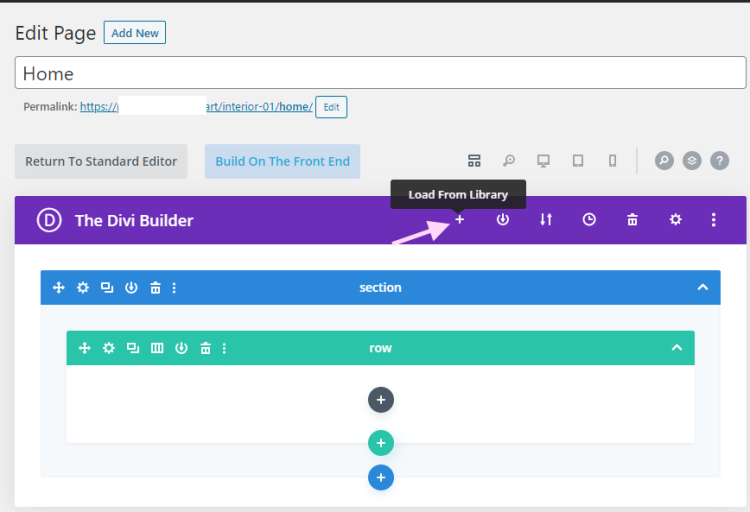Save section to library
This screenshot has width=750, height=512.
click(x=131, y=288)
